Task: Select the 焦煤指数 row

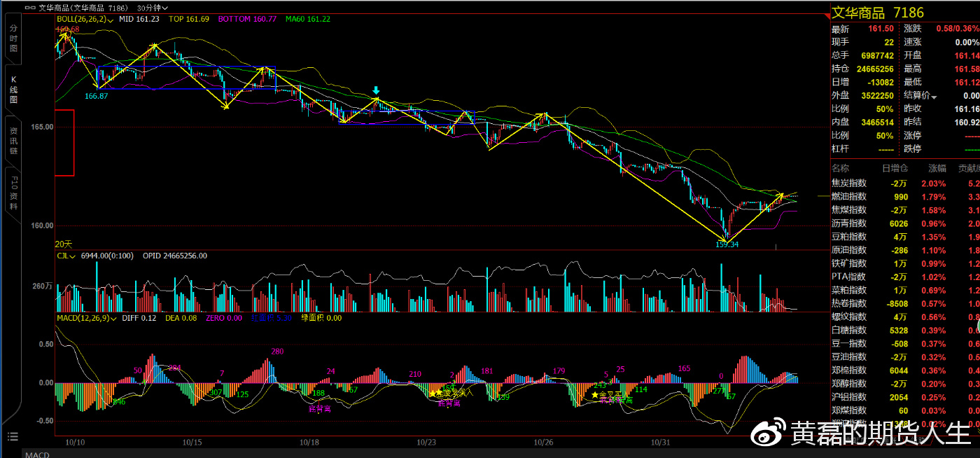Action: tap(904, 210)
